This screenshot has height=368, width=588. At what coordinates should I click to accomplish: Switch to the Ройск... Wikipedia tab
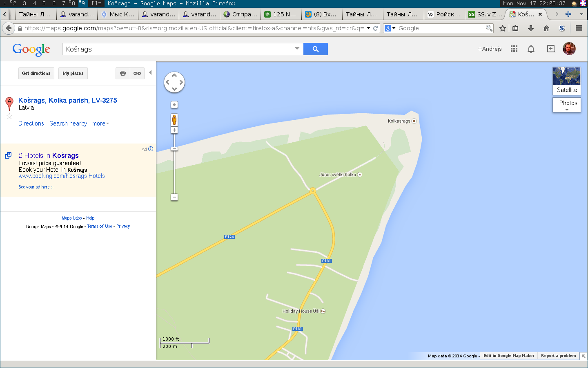[x=445, y=14]
